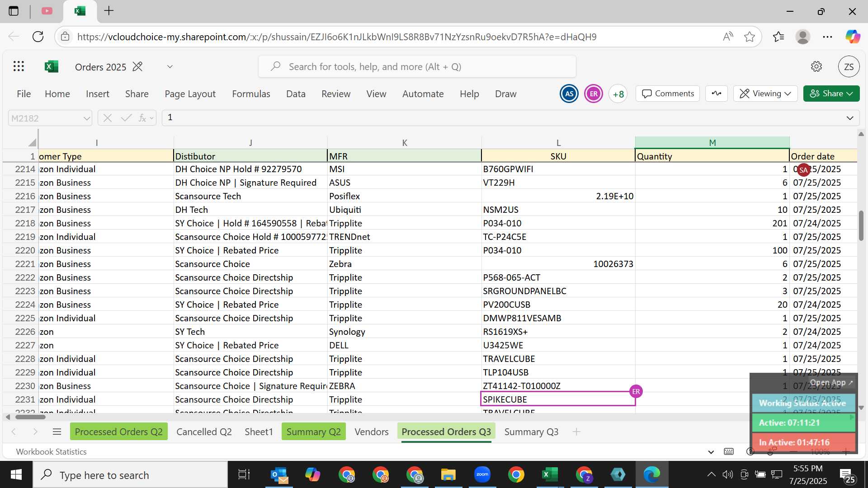This screenshot has width=868, height=488.
Task: Click Workbook Statistics in status bar
Action: [x=51, y=451]
